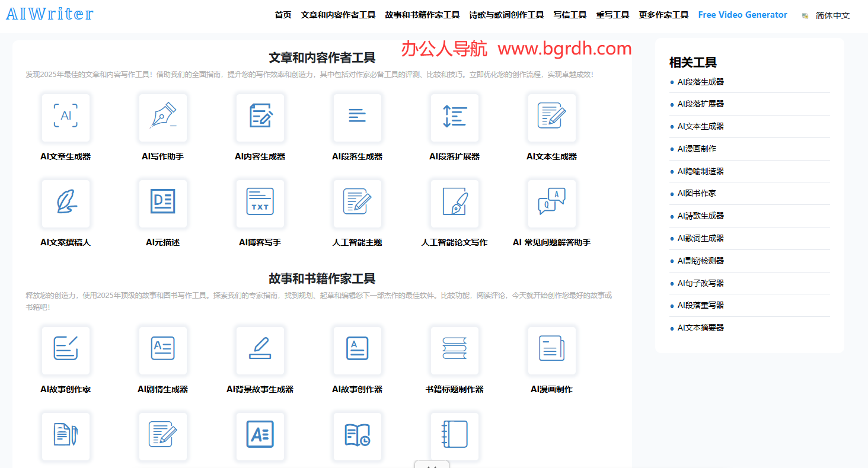Screen dimensions: 868x468
Task: Select the AI故事创作家 icon
Action: coord(65,351)
